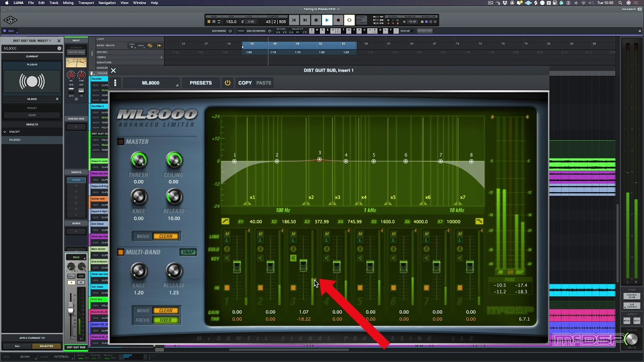Open the FOCUS FIXED selector
The height and width of the screenshot is (362, 644).
point(166,320)
